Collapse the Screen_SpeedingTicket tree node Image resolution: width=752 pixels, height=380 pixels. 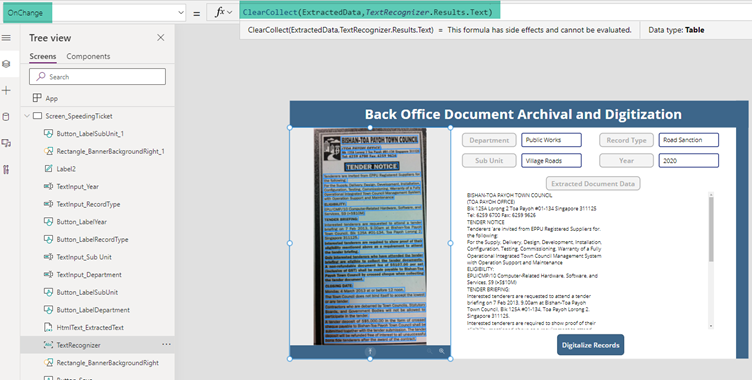(x=27, y=116)
